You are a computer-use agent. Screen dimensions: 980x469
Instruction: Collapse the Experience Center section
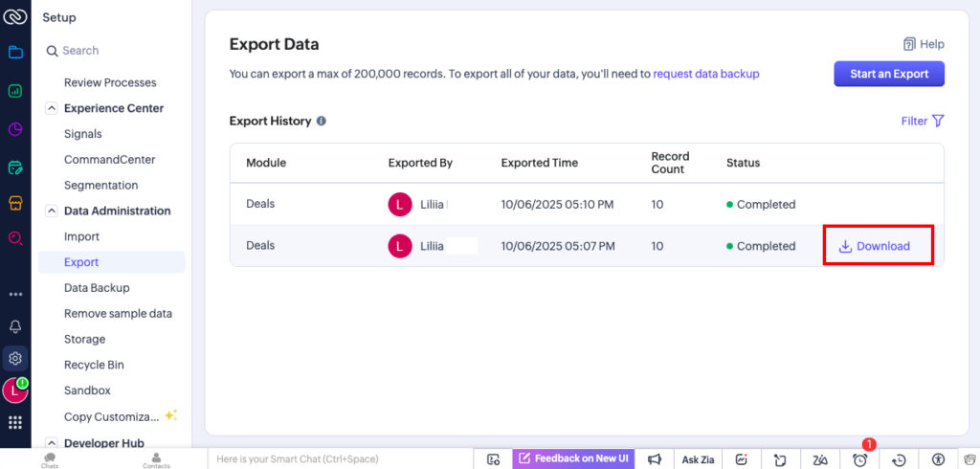[51, 108]
